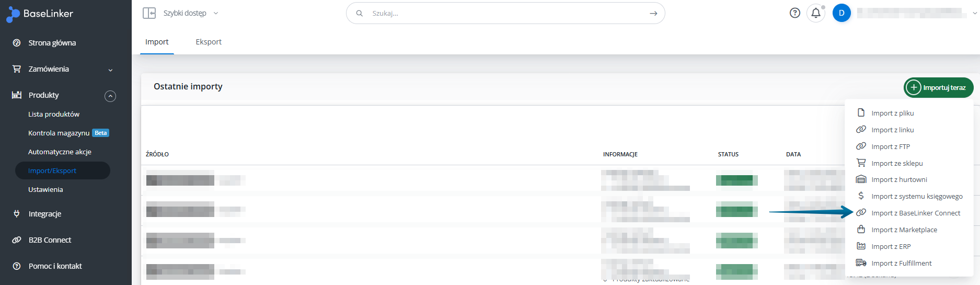Expand the account menu chevron

[x=975, y=14]
